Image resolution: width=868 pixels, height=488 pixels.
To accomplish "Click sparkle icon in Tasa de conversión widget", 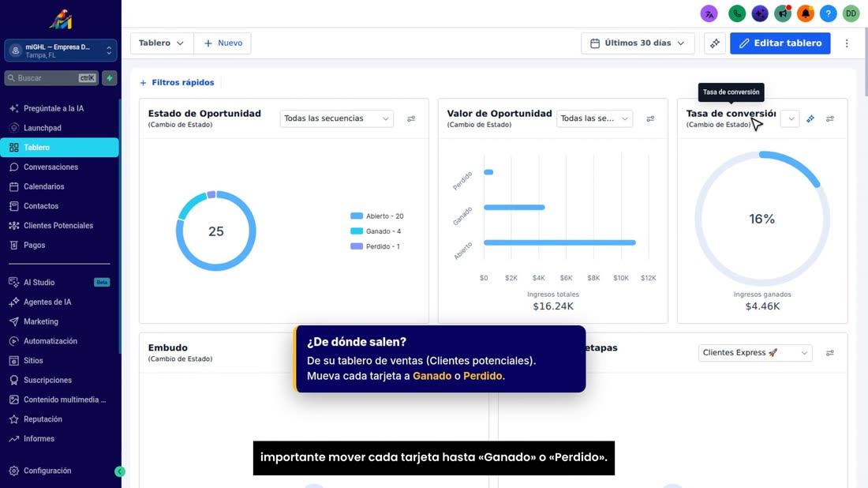I will (810, 118).
